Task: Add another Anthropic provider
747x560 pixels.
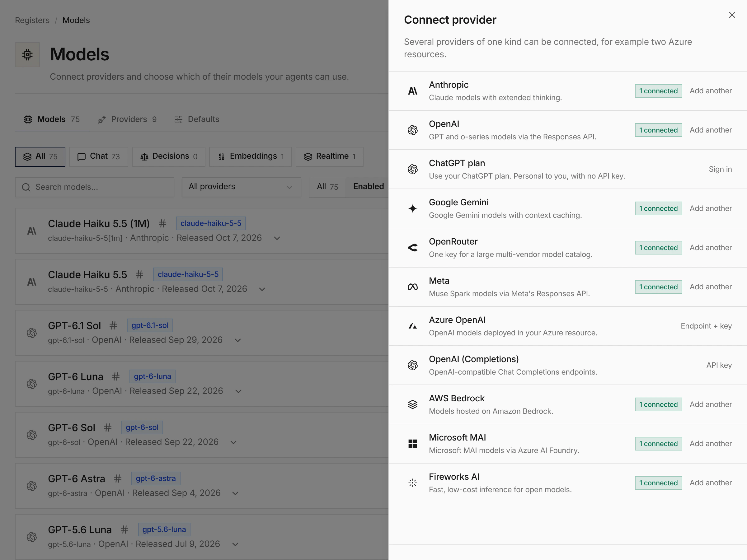Action: tap(711, 91)
